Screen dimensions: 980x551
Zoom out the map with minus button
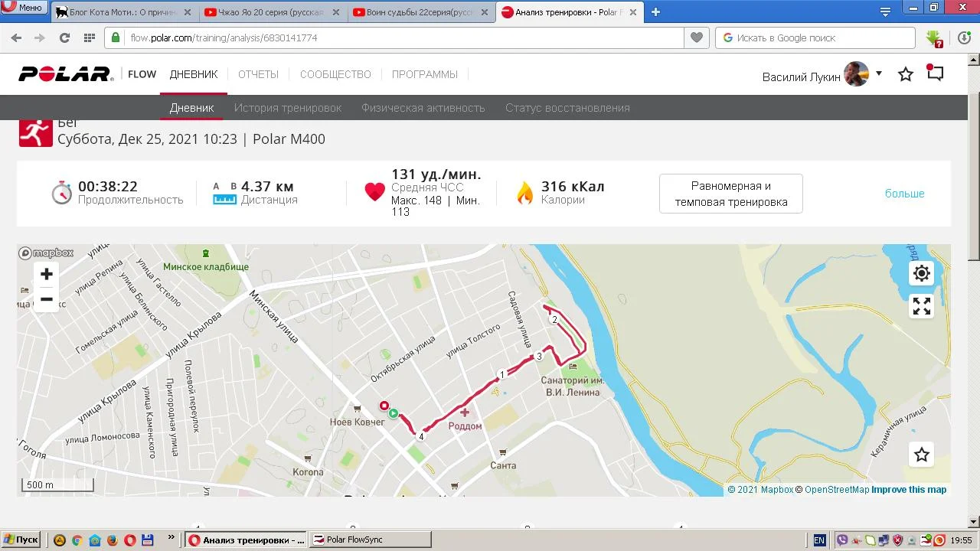(x=47, y=299)
